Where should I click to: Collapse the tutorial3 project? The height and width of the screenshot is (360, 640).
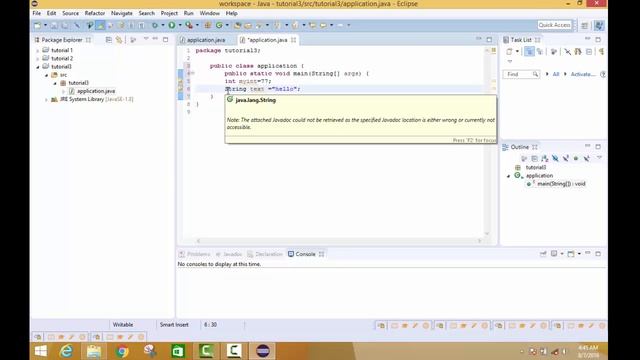pyautogui.click(x=38, y=67)
